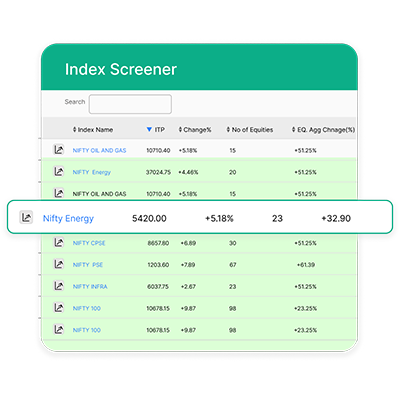The height and width of the screenshot is (400, 400).
Task: Open chart icon for NIFTY INFRA row
Action: click(x=59, y=286)
